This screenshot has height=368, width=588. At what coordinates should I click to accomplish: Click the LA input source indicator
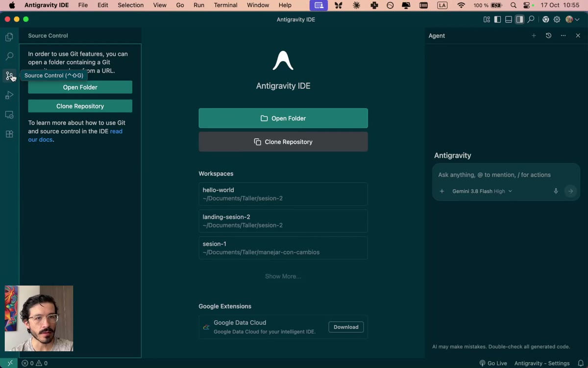tap(442, 5)
